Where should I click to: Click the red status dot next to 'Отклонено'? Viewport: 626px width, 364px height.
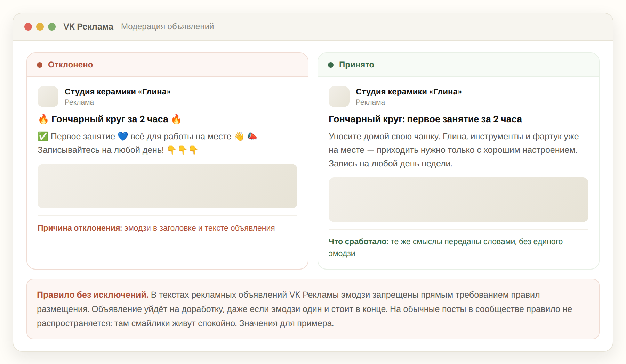pyautogui.click(x=40, y=65)
